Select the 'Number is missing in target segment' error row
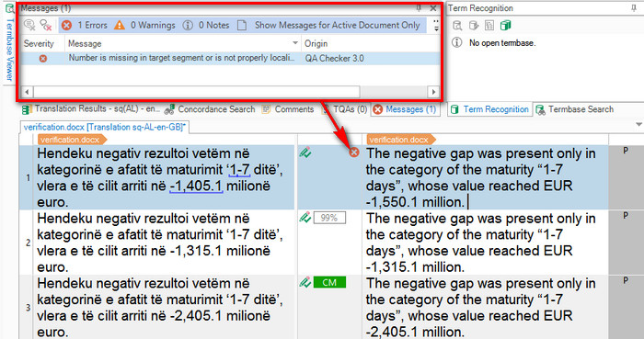 (230, 58)
